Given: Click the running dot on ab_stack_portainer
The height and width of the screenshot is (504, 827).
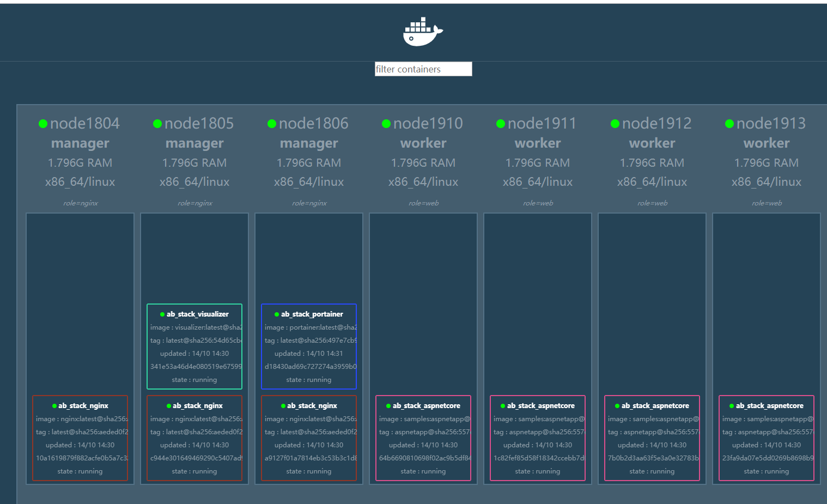Looking at the screenshot, I should coord(277,314).
